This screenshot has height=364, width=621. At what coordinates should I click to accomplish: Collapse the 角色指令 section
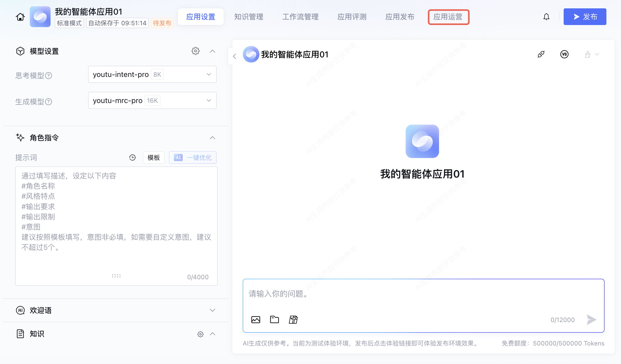[x=212, y=138]
